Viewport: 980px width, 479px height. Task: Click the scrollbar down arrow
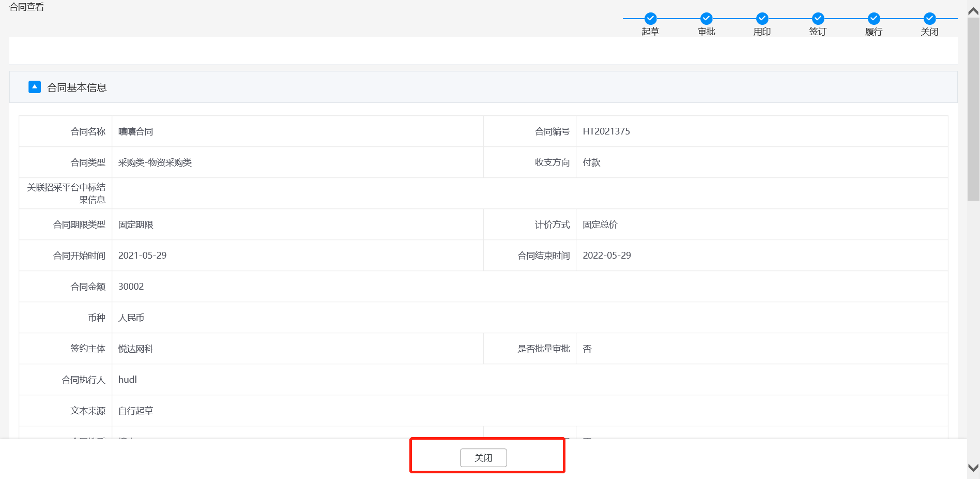[x=973, y=468]
